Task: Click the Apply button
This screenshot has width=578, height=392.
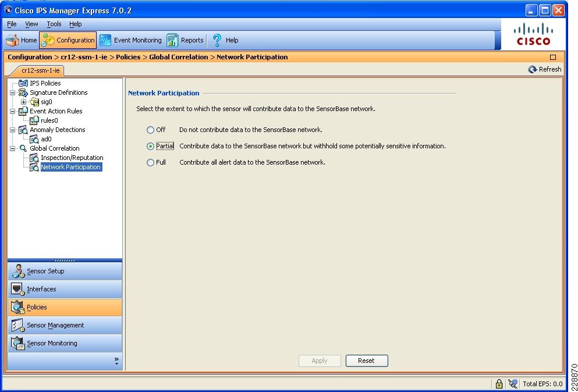Action: (320, 361)
